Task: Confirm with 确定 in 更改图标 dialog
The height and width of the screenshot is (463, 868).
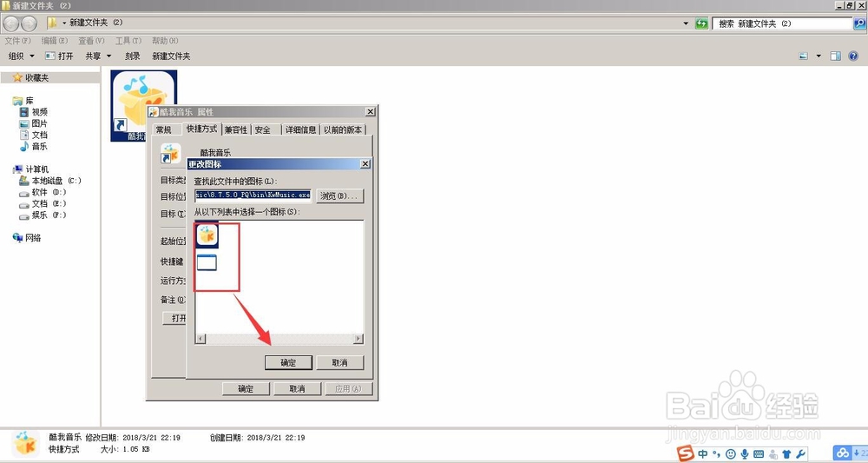Action: tap(288, 363)
